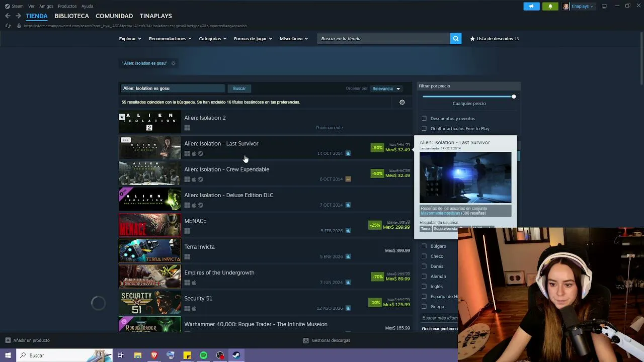Image resolution: width=644 pixels, height=362 pixels.
Task: Open the Ayuda menu
Action: (x=87, y=7)
